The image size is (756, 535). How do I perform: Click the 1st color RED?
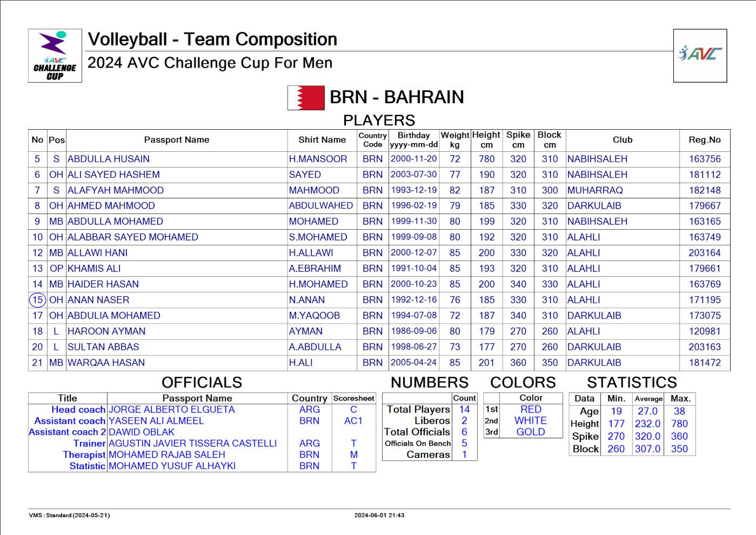(531, 410)
